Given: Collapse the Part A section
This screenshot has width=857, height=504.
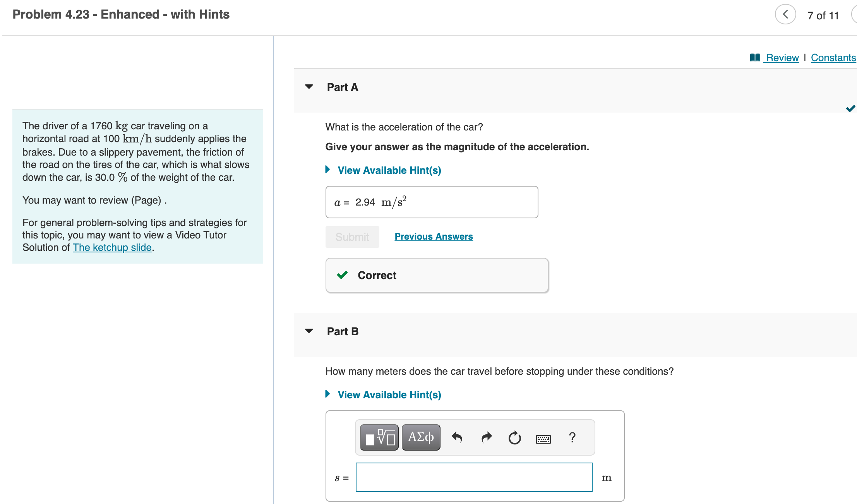Looking at the screenshot, I should [309, 87].
